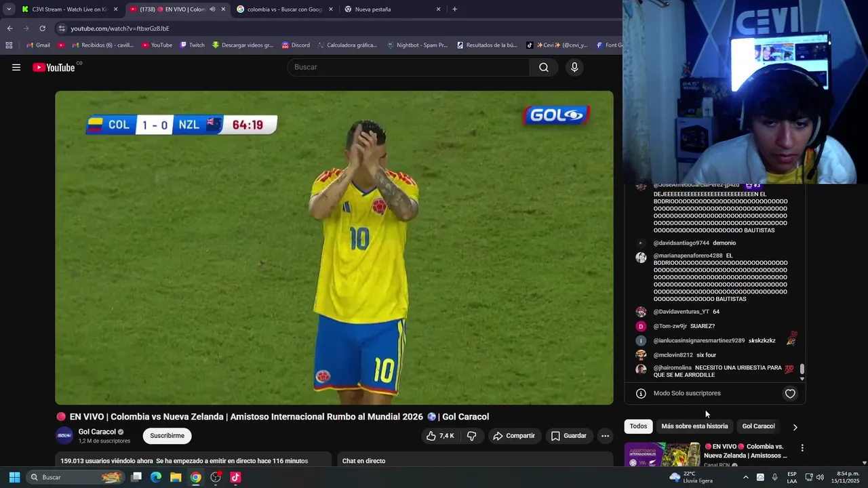Open the Windows Start menu

click(14, 477)
